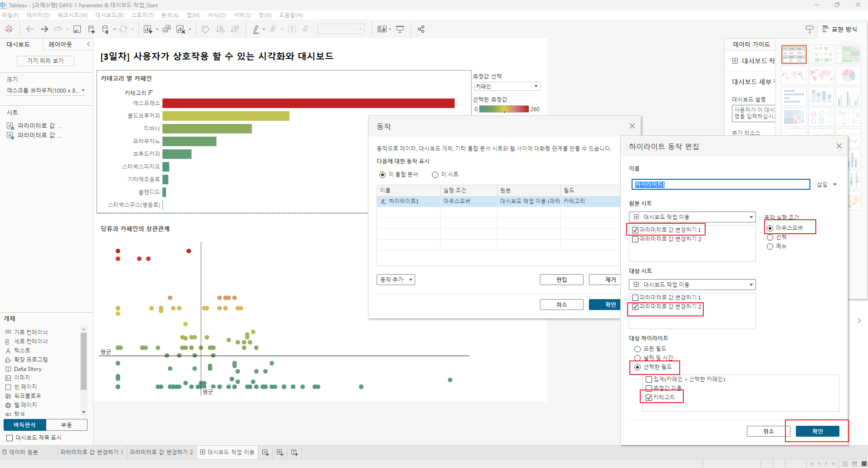Image resolution: width=868 pixels, height=468 pixels.
Task: Click the refresh data icon in toolbar
Action: coord(123,29)
